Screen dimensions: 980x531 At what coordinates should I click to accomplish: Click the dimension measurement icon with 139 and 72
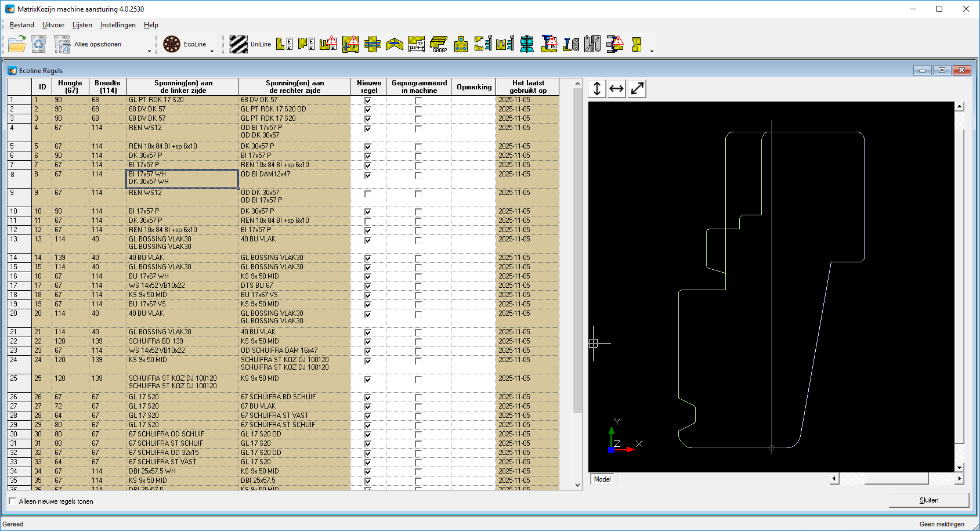(x=417, y=44)
